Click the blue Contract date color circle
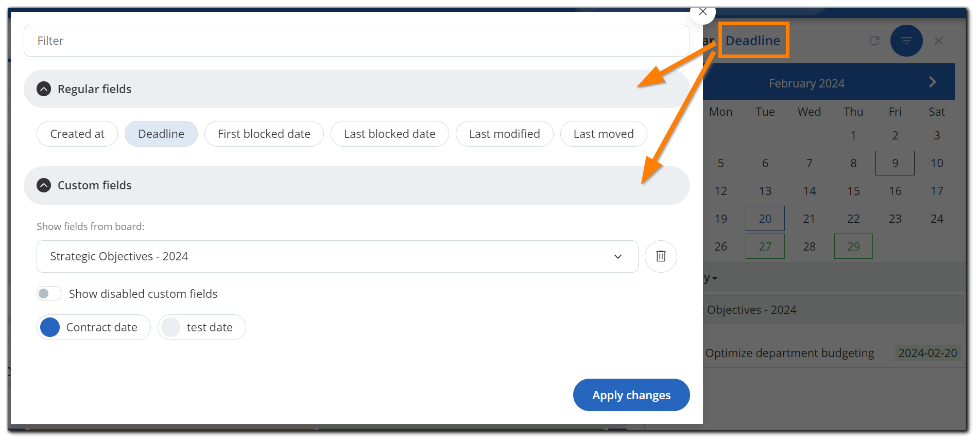 pos(50,327)
